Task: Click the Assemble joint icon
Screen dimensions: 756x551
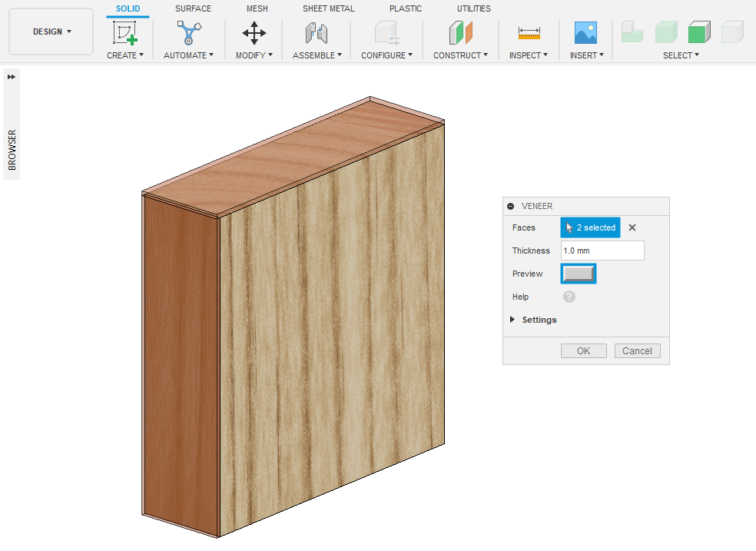Action: point(317,33)
